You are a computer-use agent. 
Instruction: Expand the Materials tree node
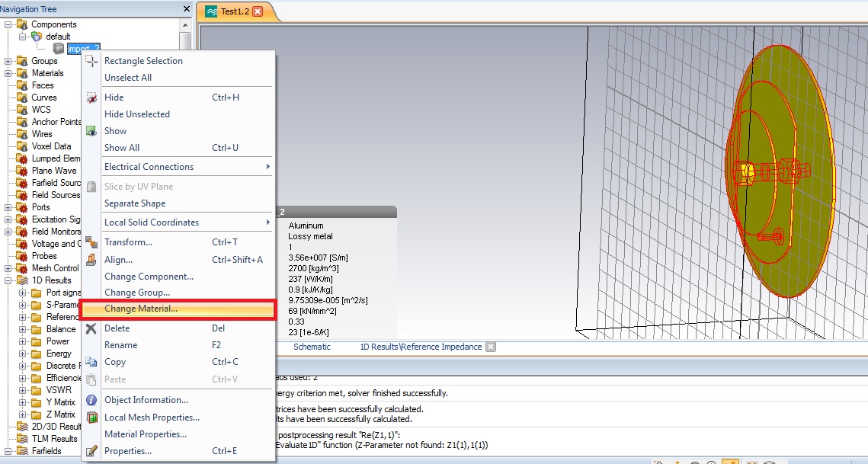8,73
